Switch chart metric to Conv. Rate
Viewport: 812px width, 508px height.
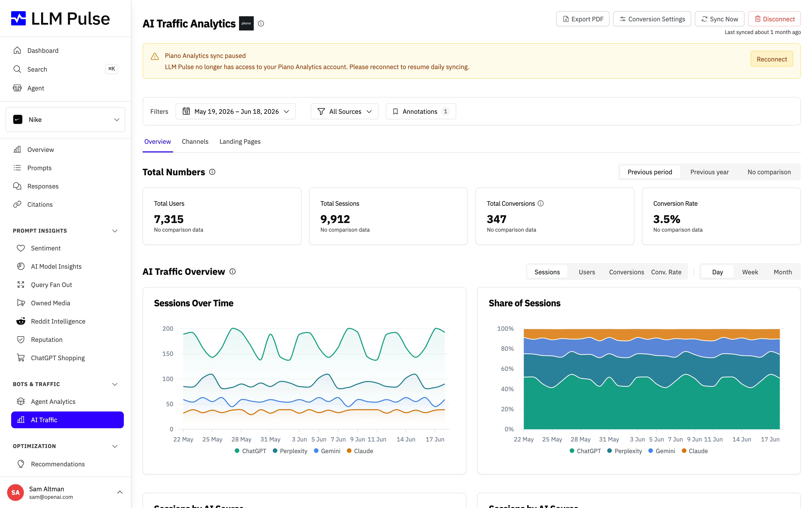666,272
